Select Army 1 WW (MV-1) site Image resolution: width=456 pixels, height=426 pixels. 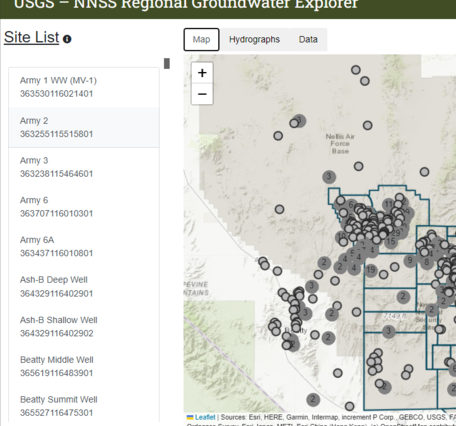pos(84,87)
